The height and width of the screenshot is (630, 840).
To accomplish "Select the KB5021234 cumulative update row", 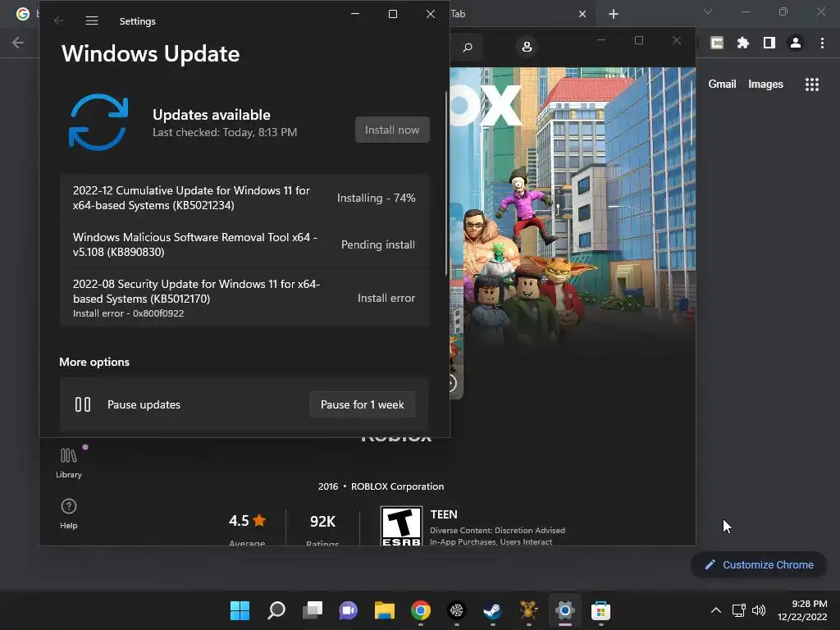I will click(244, 198).
